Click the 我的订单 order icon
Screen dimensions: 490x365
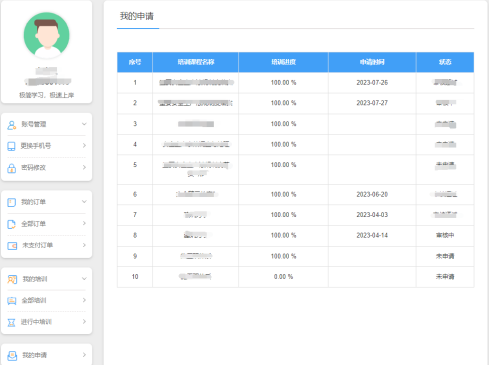click(12, 202)
